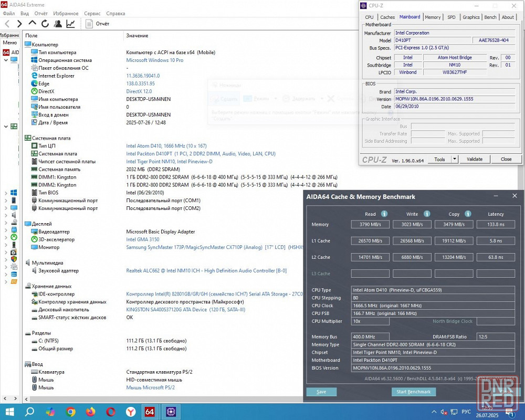Open the Copy column info icon
525x420 pixels.
click(x=468, y=214)
